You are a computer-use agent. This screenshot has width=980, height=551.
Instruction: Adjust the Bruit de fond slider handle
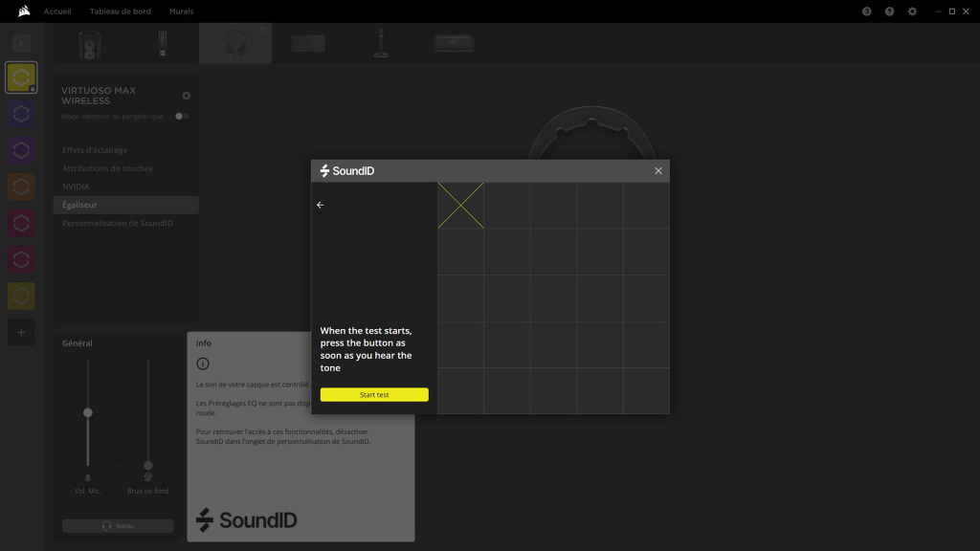click(x=148, y=466)
